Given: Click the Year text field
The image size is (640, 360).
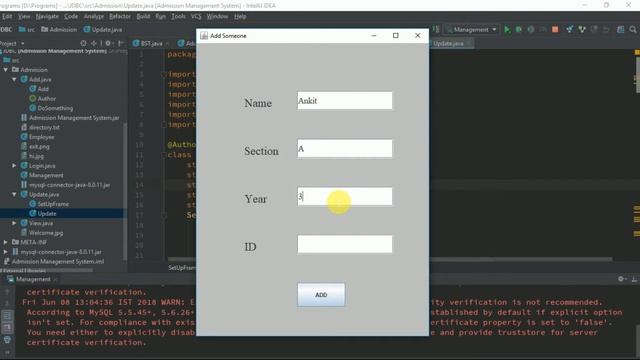Looking at the screenshot, I should tap(344, 196).
